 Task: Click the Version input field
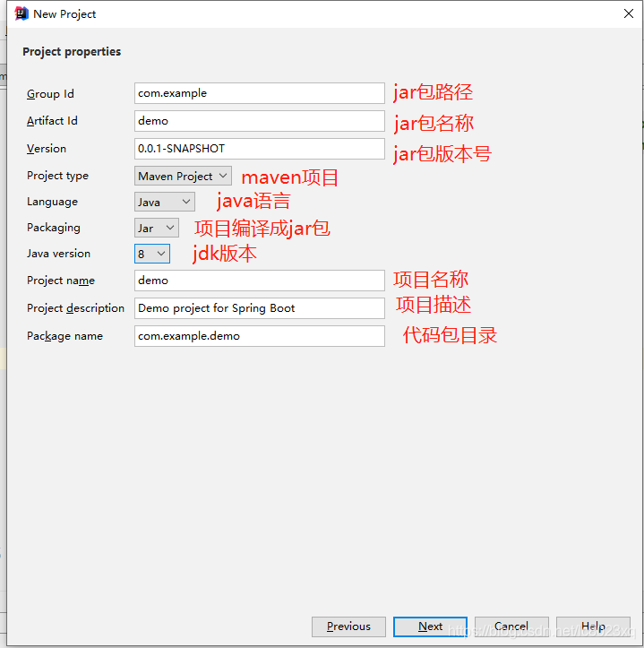tap(260, 149)
